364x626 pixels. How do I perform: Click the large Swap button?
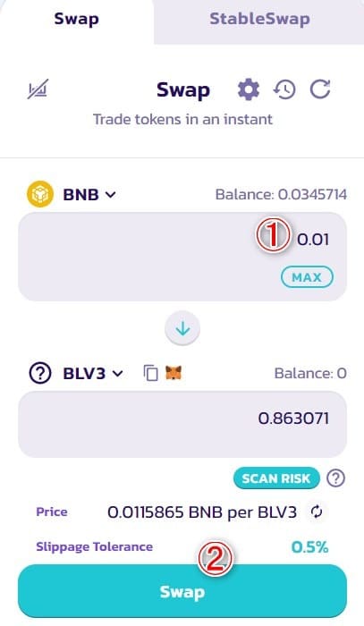pos(182,591)
